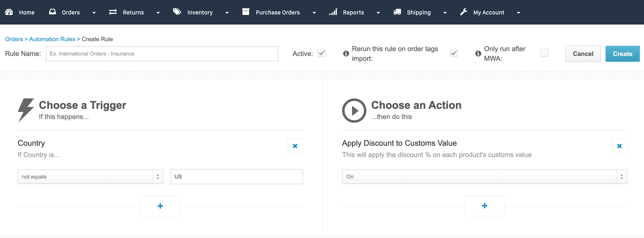644x238 pixels.
Task: Add another action with the plus button
Action: click(485, 206)
